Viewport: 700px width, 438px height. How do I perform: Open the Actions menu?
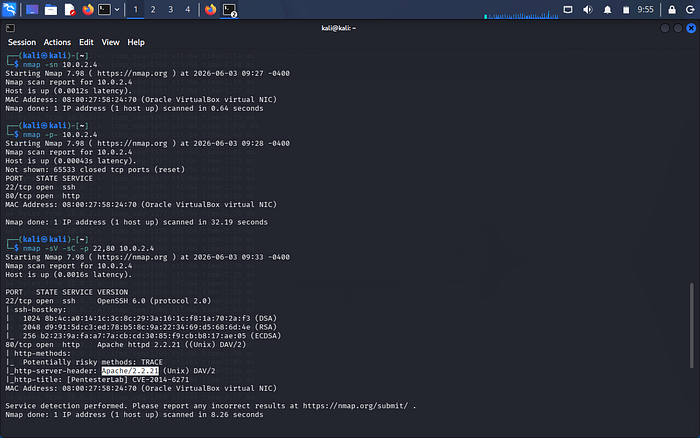pyautogui.click(x=57, y=42)
